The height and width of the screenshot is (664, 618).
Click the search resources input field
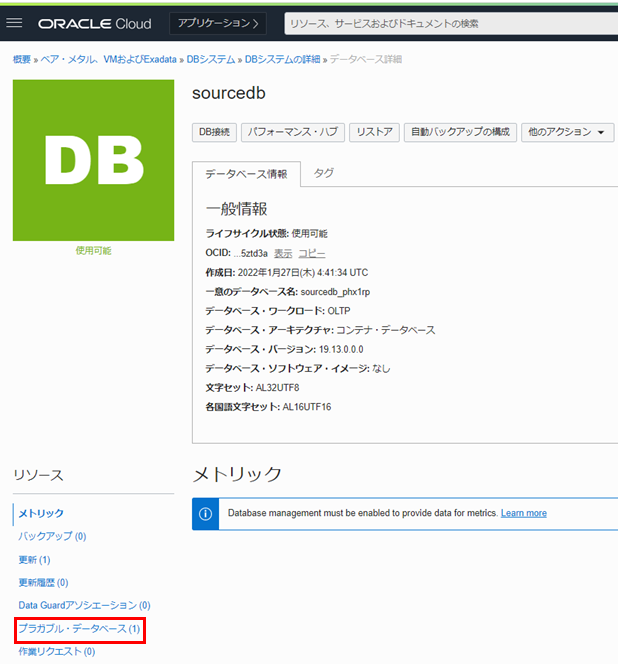450,22
